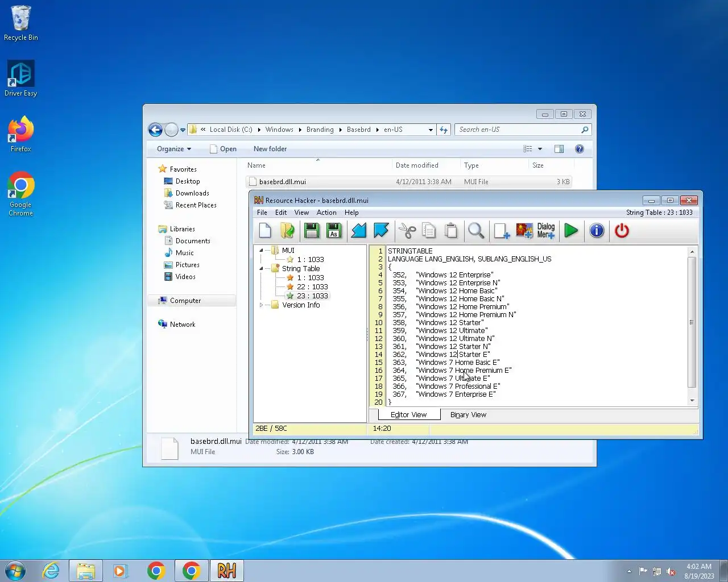Click Windows in Explorer breadcrumb
Screen dimensions: 728x582
click(x=279, y=130)
